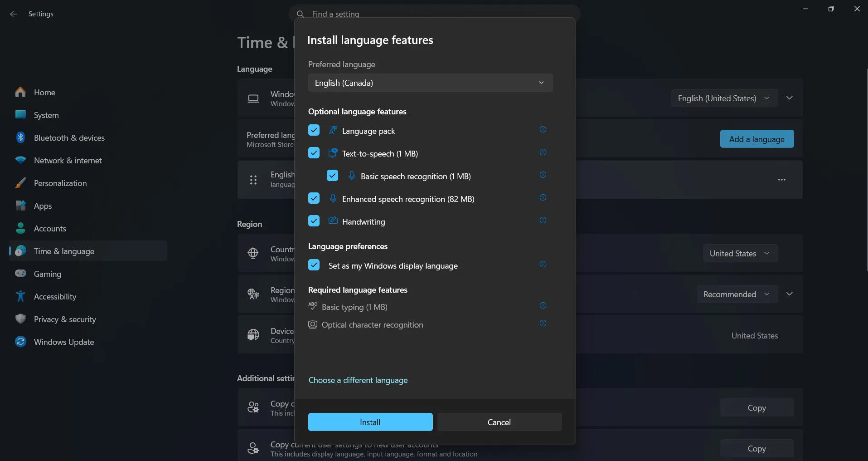
Task: Open the ellipsis menu for the English language row
Action: point(781,180)
